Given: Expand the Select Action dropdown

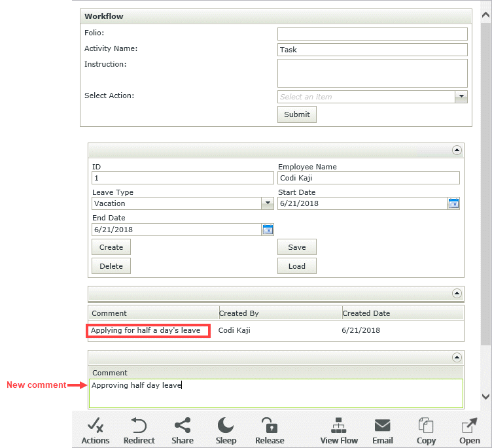Looking at the screenshot, I should pos(461,97).
